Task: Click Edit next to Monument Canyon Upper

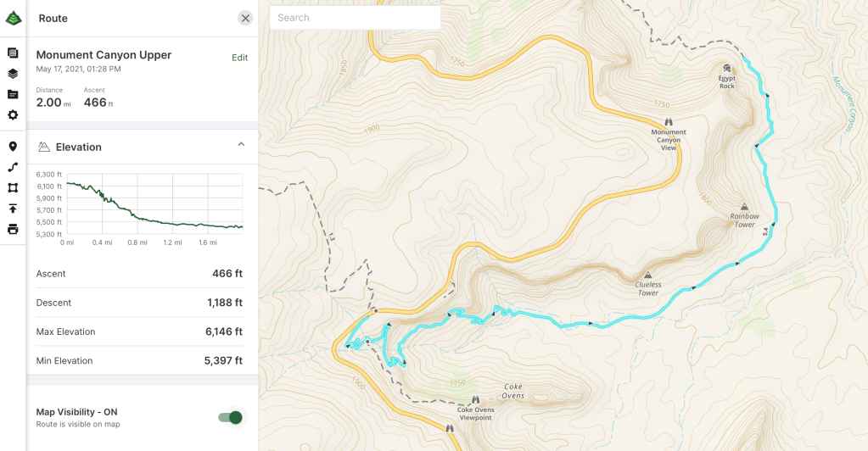Action: pyautogui.click(x=240, y=58)
